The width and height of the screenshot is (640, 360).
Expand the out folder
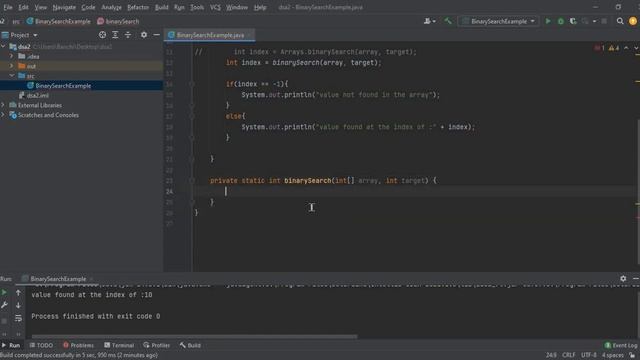click(11, 66)
